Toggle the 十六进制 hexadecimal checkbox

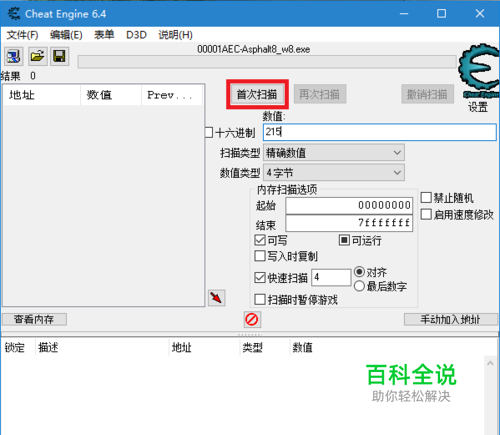tap(209, 132)
